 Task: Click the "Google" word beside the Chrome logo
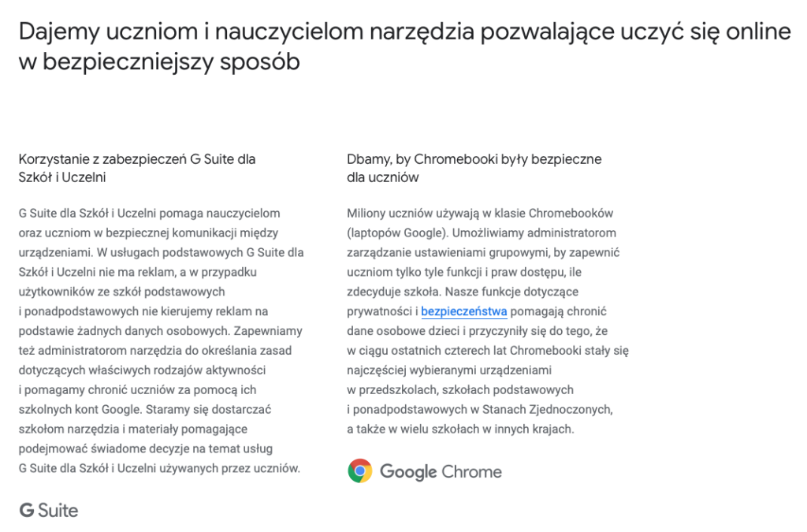(408, 472)
